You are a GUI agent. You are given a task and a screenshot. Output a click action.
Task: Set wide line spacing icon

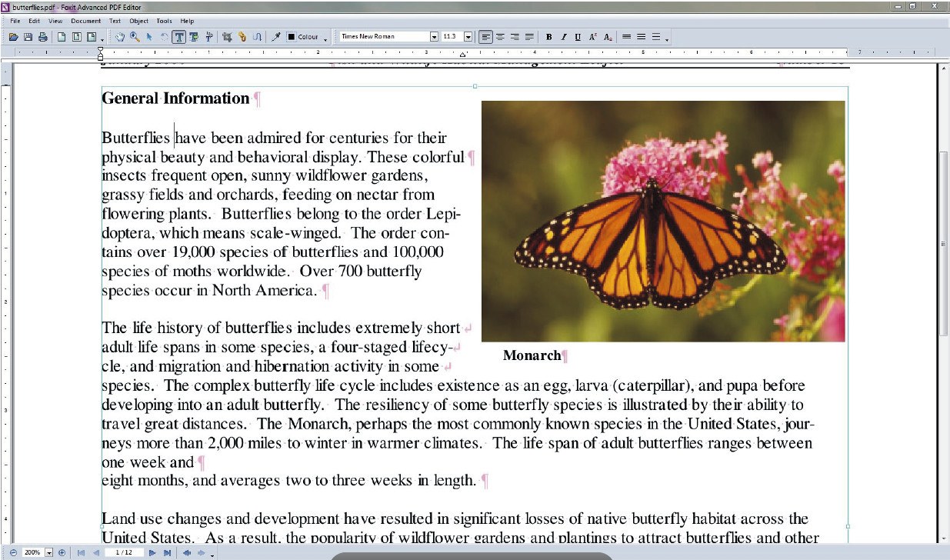[656, 37]
